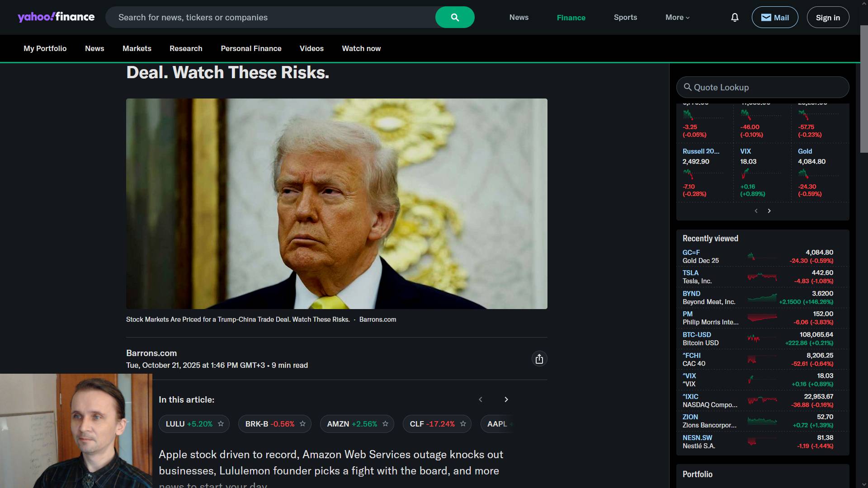Toggle the star on the BRK-B ticker
Viewport: 868px width, 488px height.
(302, 424)
